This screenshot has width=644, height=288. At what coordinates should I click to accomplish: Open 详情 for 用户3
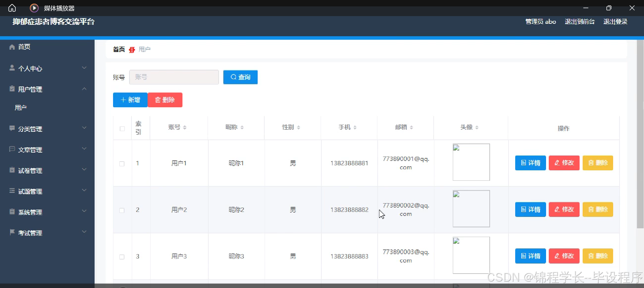tap(531, 256)
